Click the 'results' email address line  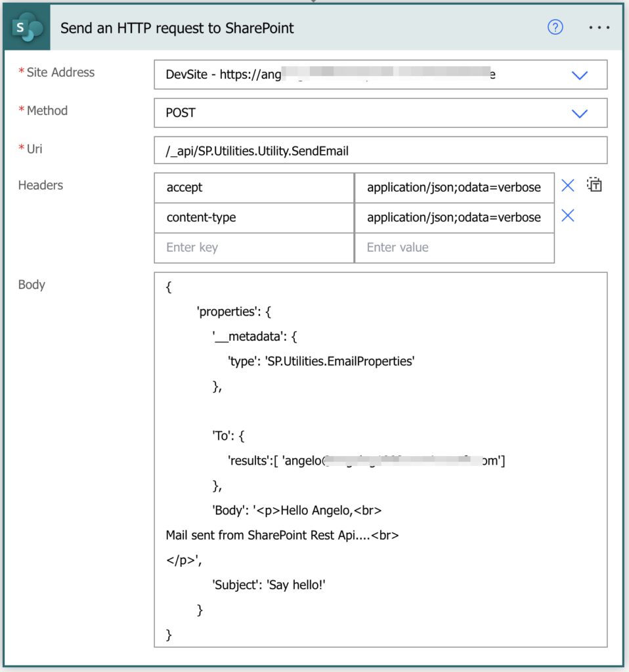(x=366, y=461)
